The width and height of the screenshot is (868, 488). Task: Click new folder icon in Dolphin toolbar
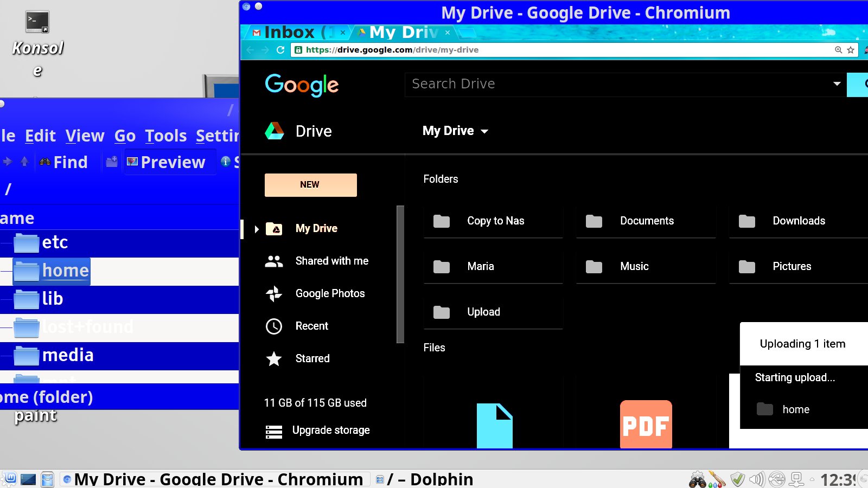pos(112,162)
